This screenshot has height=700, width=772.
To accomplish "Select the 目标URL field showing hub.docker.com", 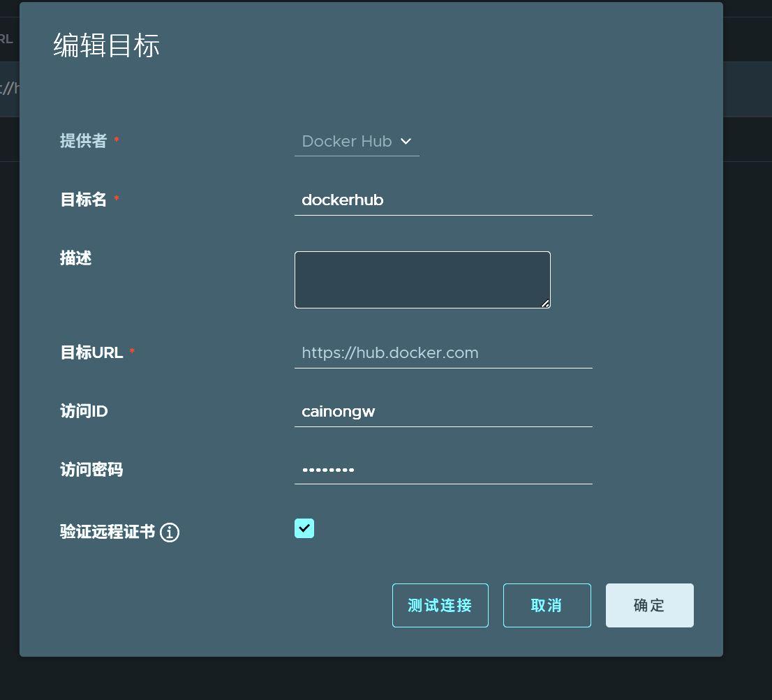I will [443, 352].
